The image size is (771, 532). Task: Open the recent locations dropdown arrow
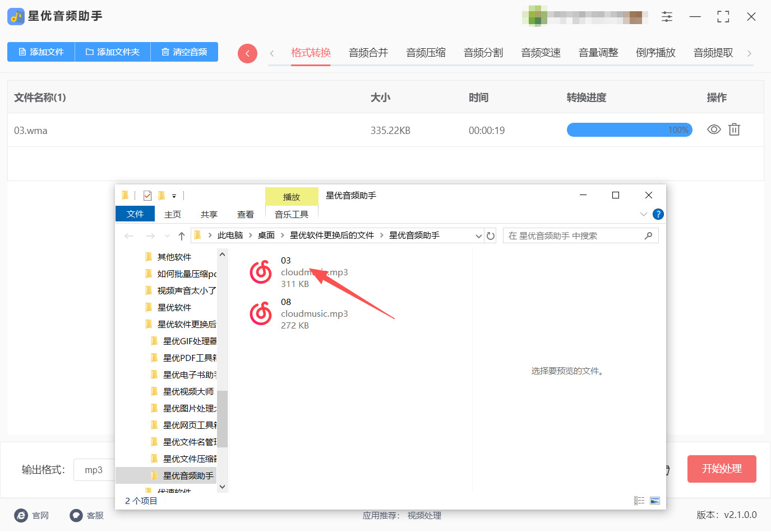pyautogui.click(x=167, y=236)
